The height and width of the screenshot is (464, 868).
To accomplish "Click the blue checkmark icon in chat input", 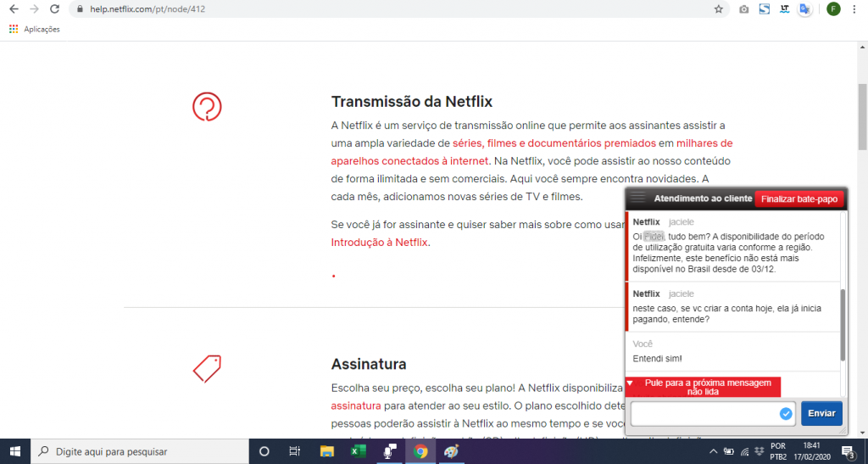I will tap(786, 414).
